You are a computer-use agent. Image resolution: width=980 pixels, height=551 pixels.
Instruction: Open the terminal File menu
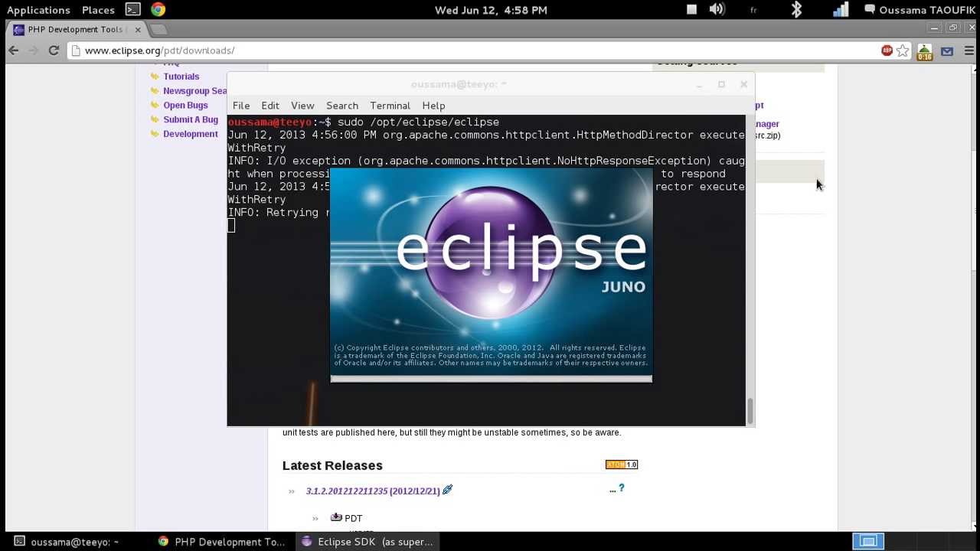(x=241, y=106)
